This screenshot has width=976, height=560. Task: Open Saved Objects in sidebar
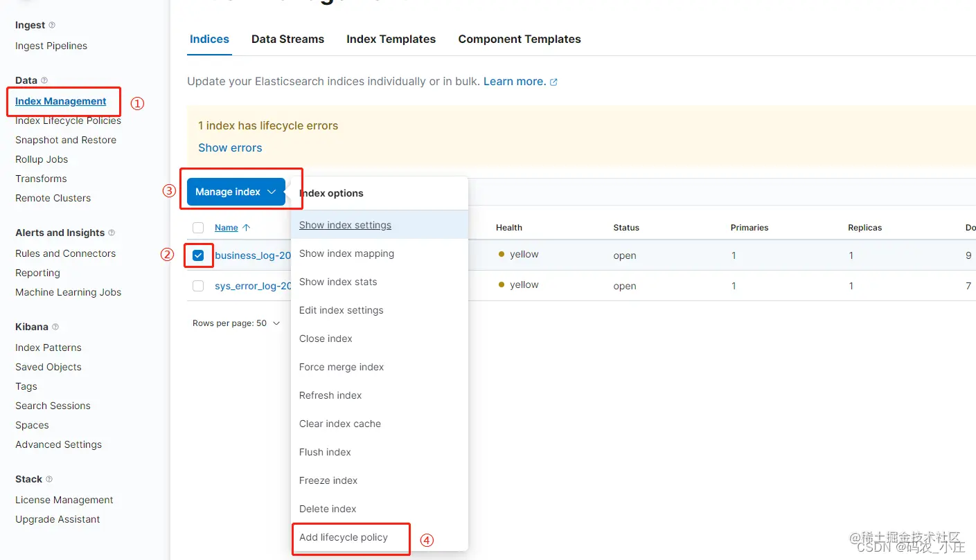coord(48,367)
